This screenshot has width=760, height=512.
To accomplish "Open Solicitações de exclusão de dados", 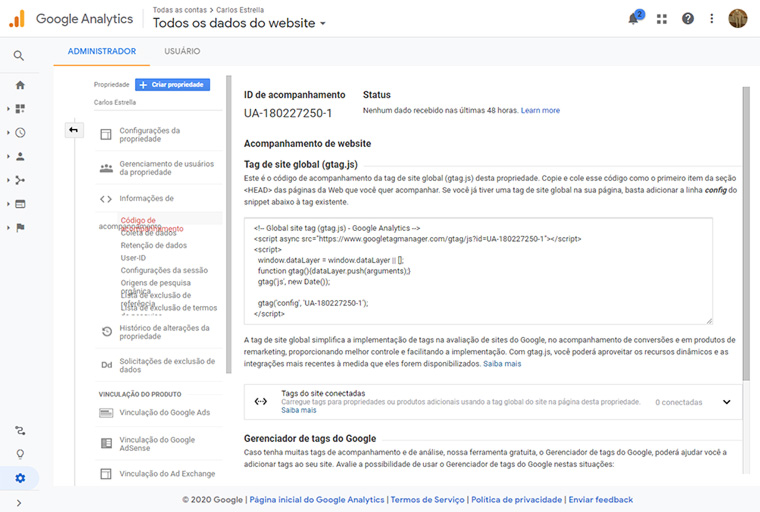I will point(167,365).
